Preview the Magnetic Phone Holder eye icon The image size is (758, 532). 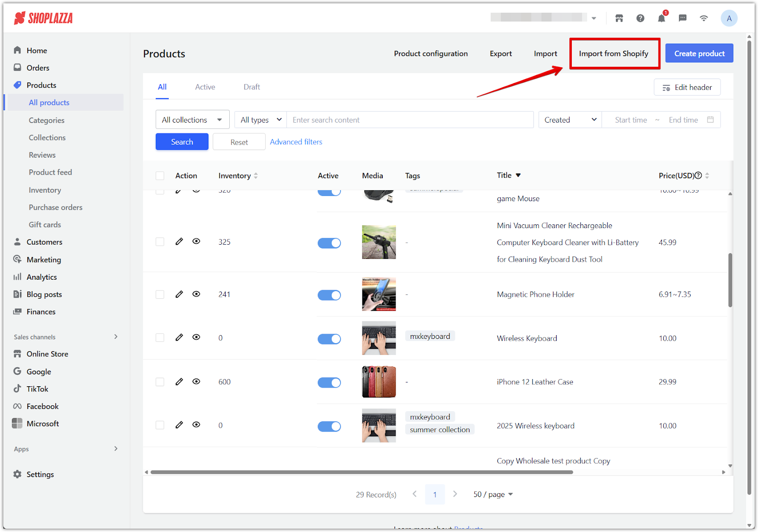point(196,294)
